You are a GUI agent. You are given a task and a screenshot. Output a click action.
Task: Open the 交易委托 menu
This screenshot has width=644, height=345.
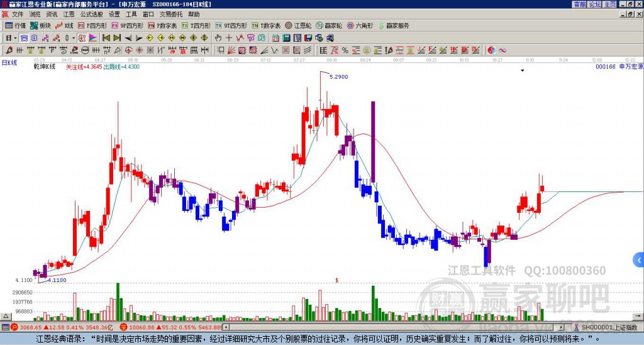pos(171,14)
